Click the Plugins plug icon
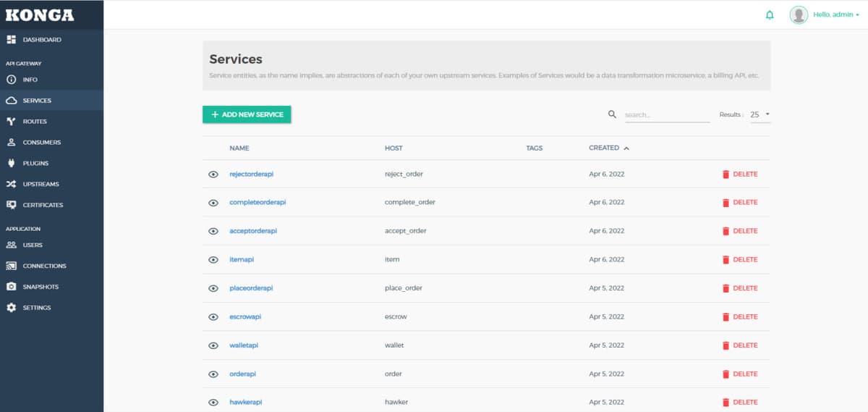This screenshot has height=412, width=868. [x=11, y=163]
